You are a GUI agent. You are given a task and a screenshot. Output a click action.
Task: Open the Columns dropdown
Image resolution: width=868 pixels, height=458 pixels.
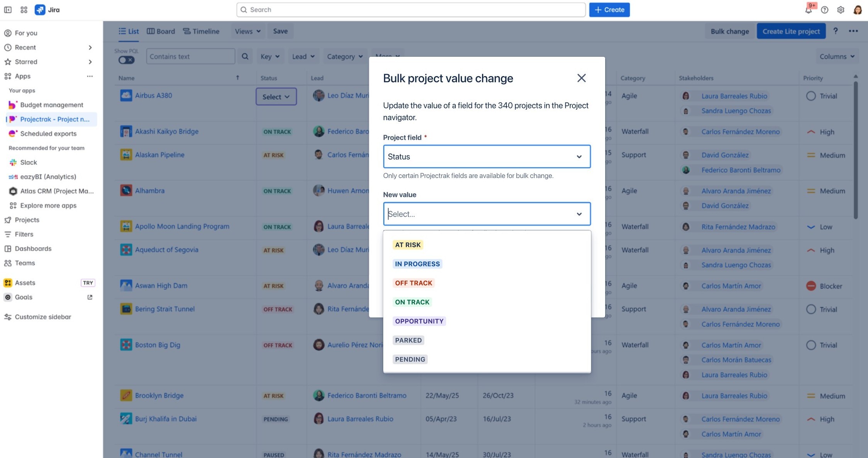tap(837, 56)
